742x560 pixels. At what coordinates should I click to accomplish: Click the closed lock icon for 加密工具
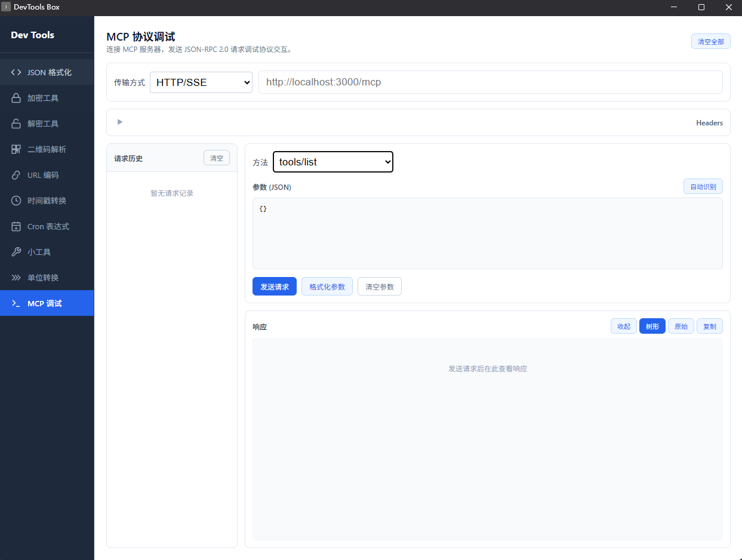point(16,98)
